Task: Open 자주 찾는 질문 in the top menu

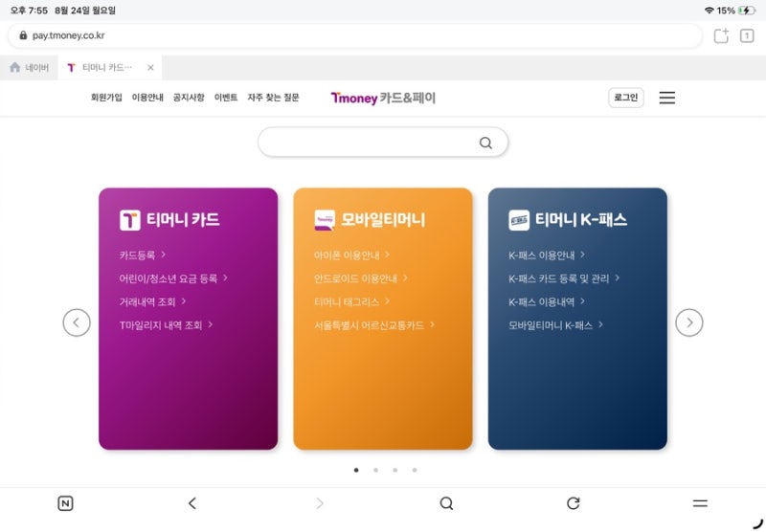Action: click(273, 98)
